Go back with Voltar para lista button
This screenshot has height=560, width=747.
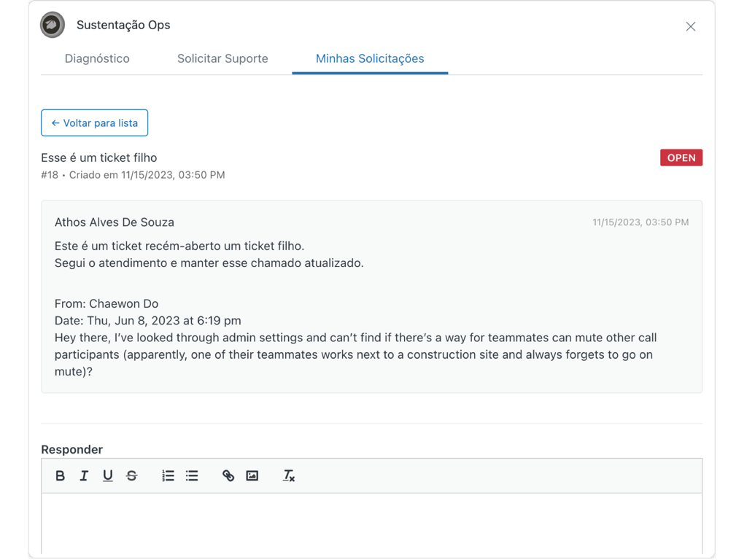coord(95,123)
